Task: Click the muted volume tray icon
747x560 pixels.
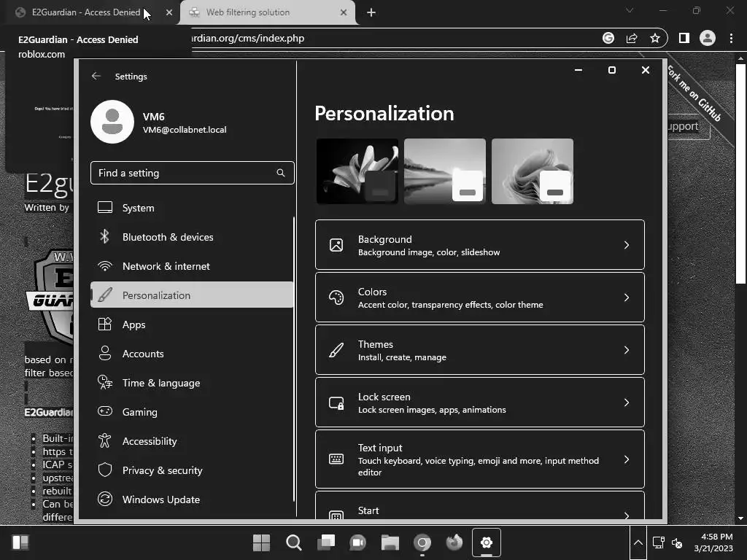Action: (677, 542)
